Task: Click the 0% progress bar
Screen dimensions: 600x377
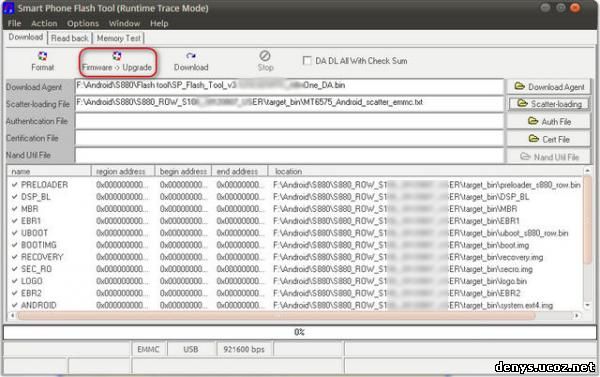Action: pos(300,332)
